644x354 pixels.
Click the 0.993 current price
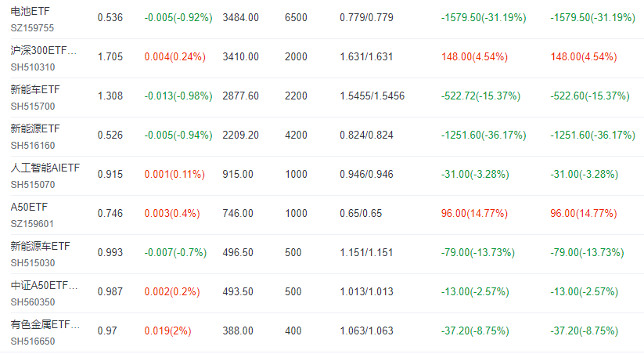(x=110, y=252)
